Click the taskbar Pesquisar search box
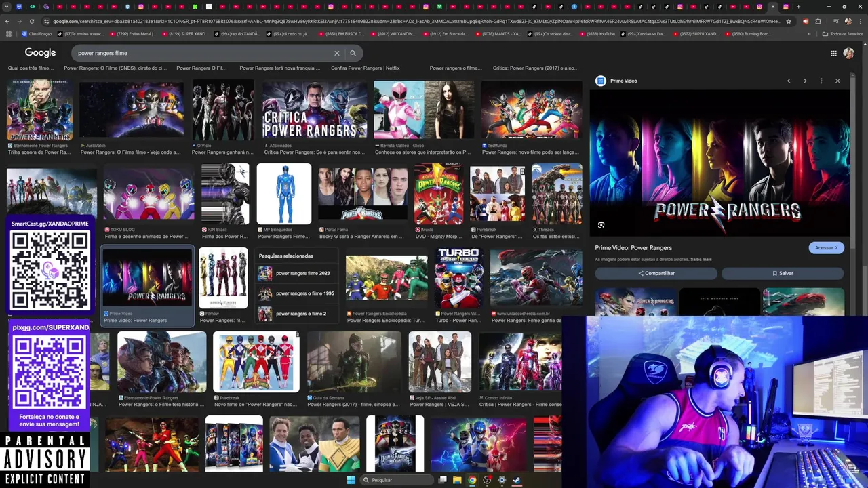This screenshot has height=488, width=868. coord(397,480)
